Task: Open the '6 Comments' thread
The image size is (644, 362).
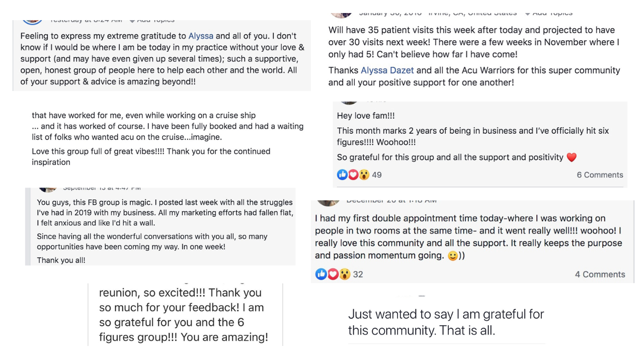Action: (x=600, y=175)
